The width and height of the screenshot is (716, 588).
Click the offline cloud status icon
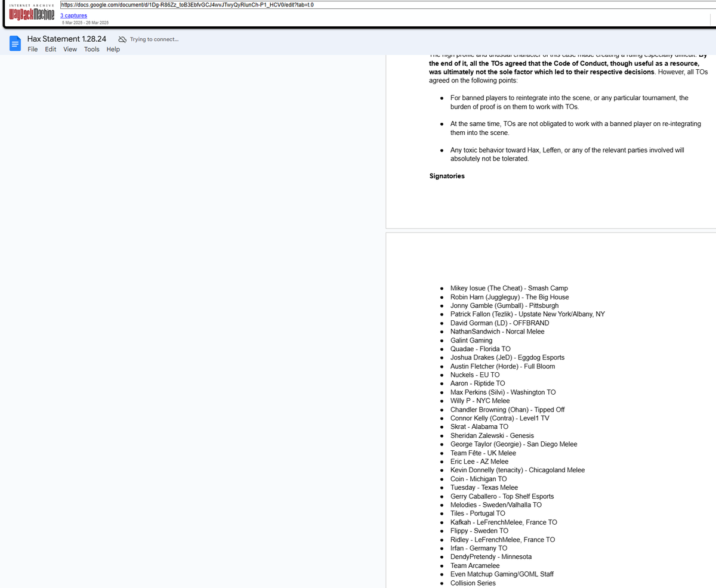click(122, 39)
